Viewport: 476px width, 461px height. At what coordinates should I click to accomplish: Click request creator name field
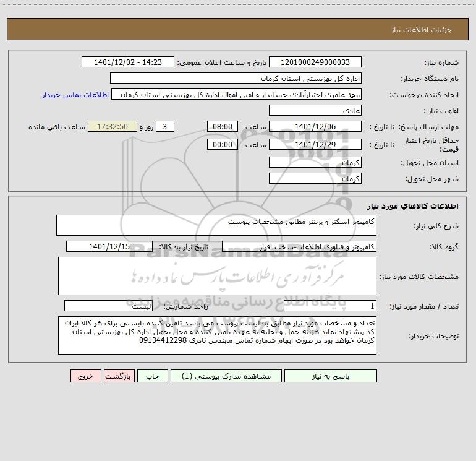237,94
